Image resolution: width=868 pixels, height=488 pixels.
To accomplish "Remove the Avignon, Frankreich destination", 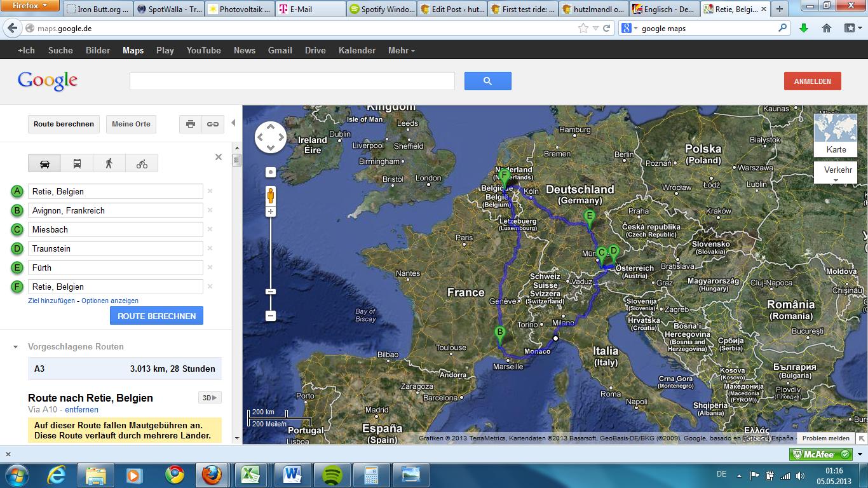I will (x=210, y=210).
